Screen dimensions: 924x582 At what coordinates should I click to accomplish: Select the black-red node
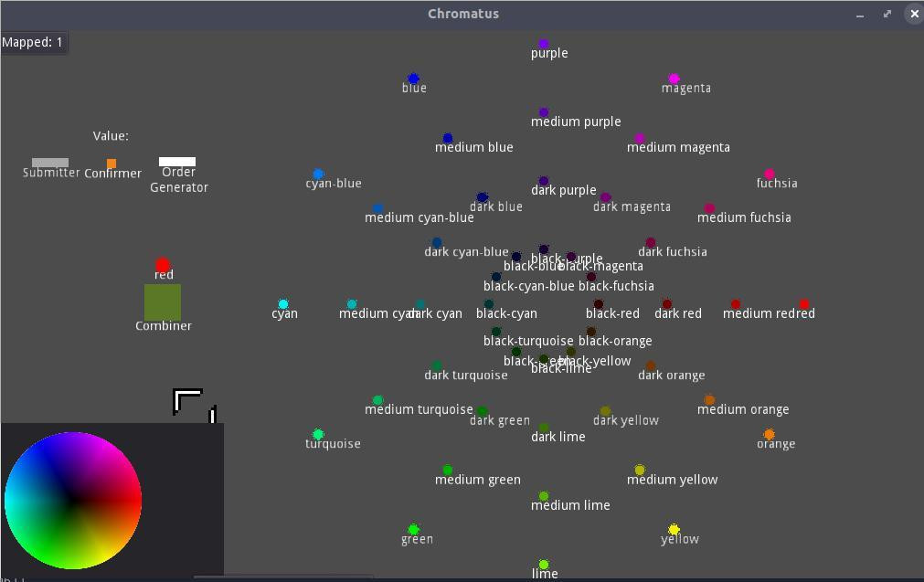click(598, 304)
